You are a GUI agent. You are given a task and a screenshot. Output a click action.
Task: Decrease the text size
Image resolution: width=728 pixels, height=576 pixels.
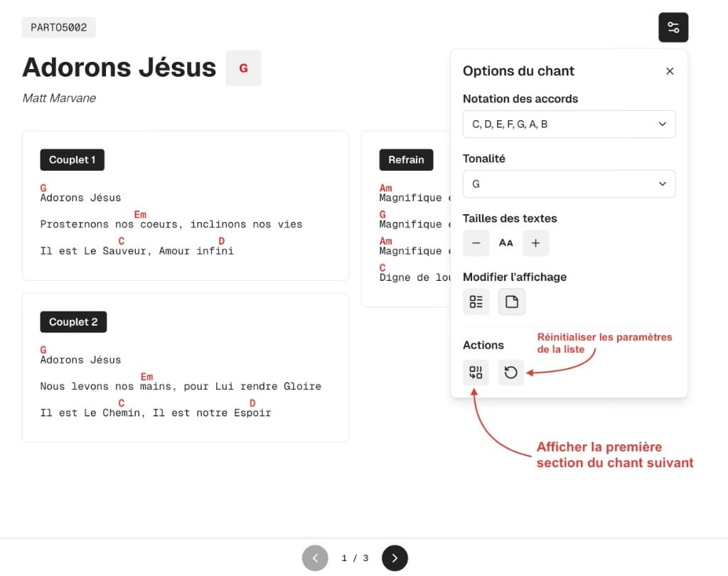(x=476, y=242)
